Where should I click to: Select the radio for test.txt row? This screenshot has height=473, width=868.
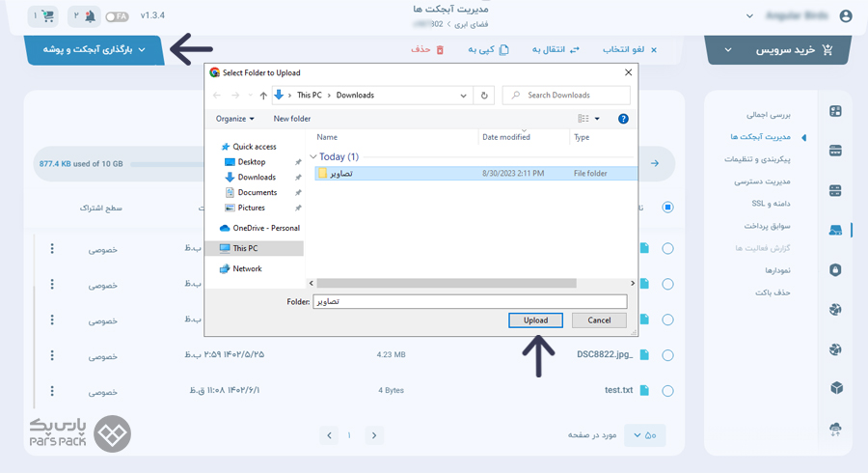click(667, 391)
